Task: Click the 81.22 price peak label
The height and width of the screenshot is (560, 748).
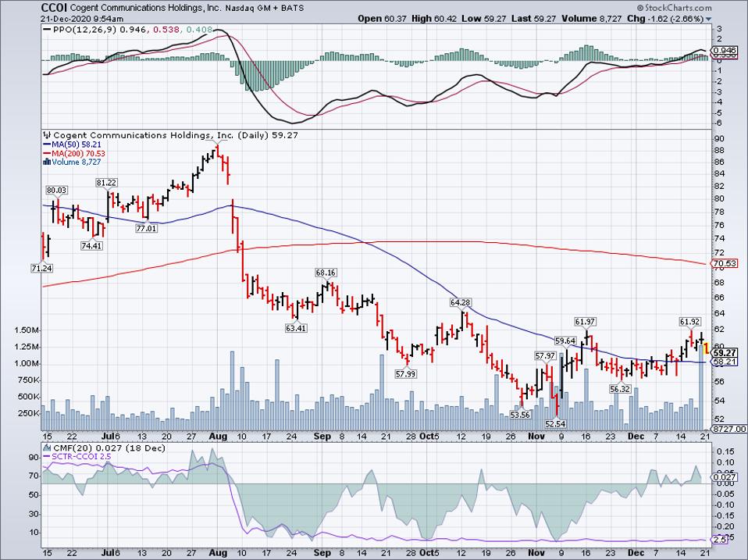Action: click(106, 183)
